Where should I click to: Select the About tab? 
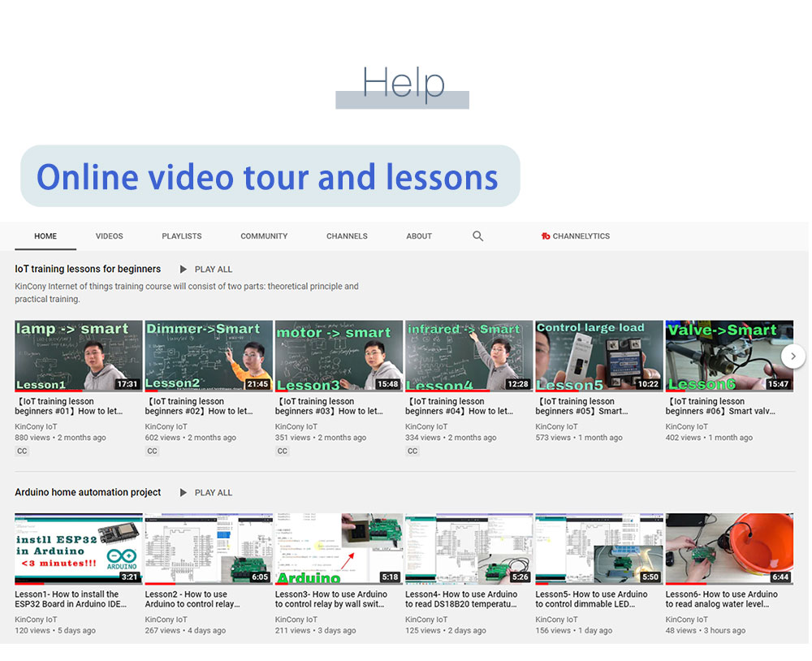click(x=419, y=236)
